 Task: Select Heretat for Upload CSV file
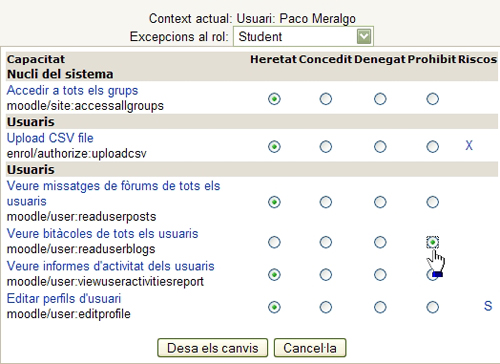[274, 147]
